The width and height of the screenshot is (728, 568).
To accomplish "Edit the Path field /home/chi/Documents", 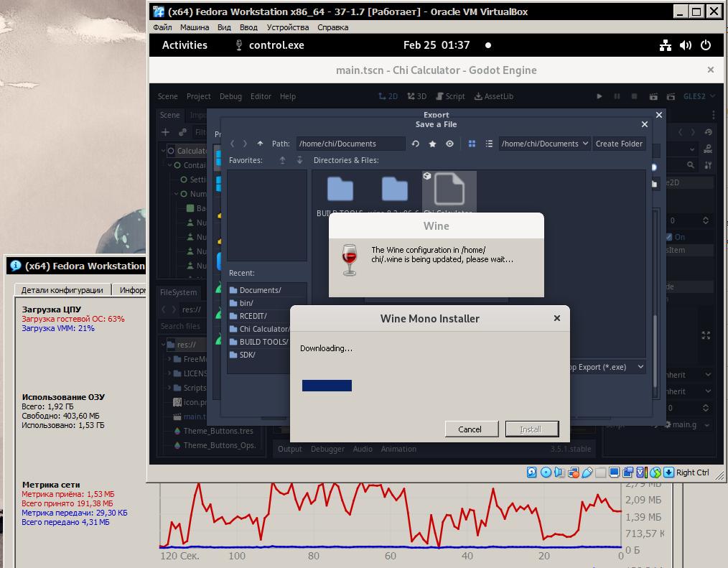I will (350, 144).
